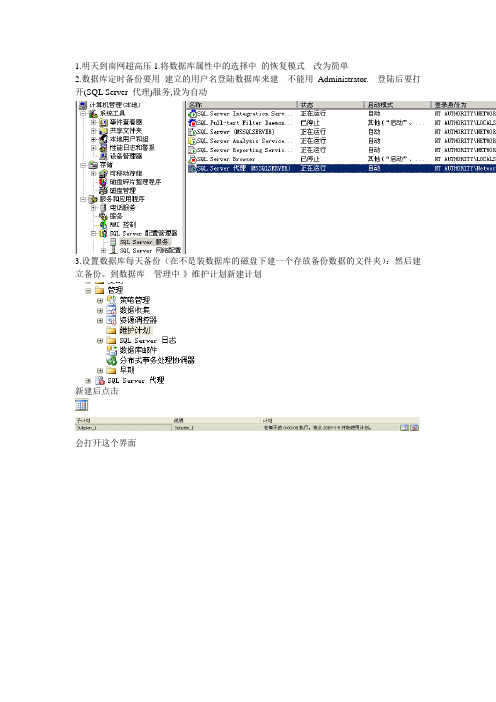Viewport: 496px width, 702px height.
Task: Expand the 资源调控器 node
Action: coord(100,321)
